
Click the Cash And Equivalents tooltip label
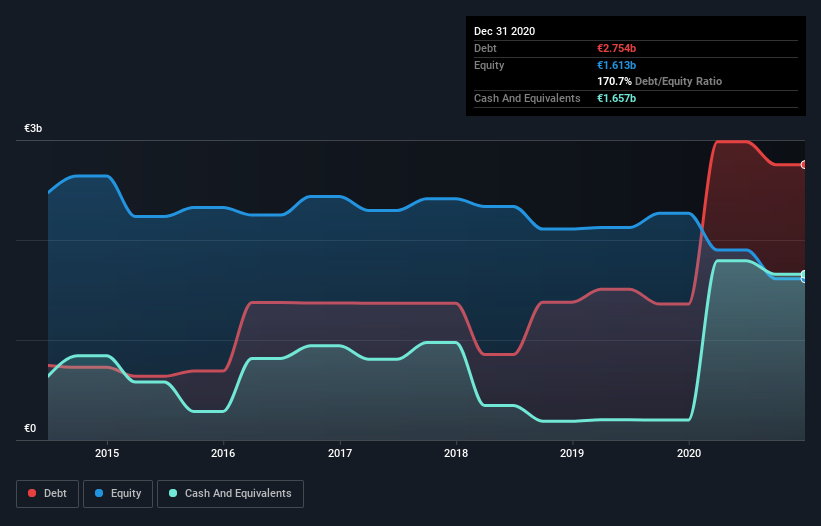[527, 98]
